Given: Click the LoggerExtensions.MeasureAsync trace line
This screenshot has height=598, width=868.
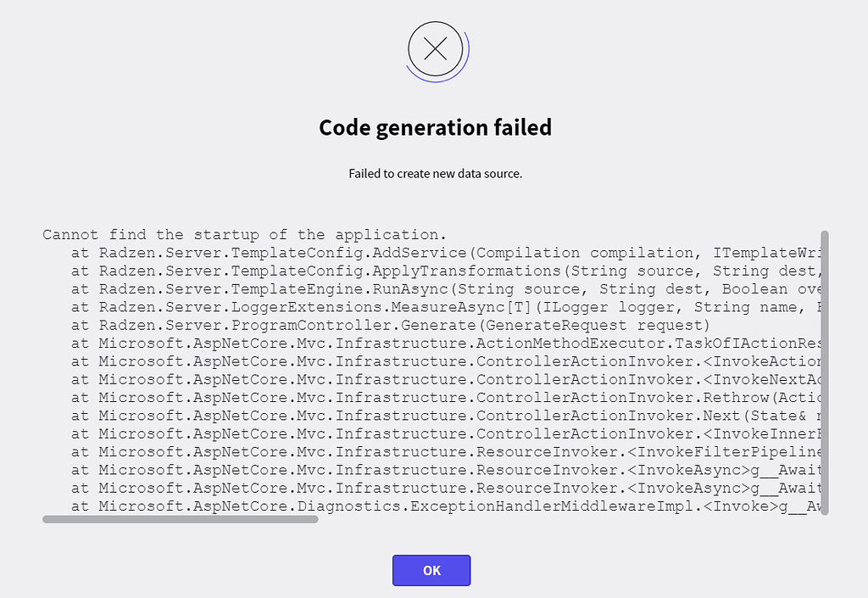Looking at the screenshot, I should [446, 307].
